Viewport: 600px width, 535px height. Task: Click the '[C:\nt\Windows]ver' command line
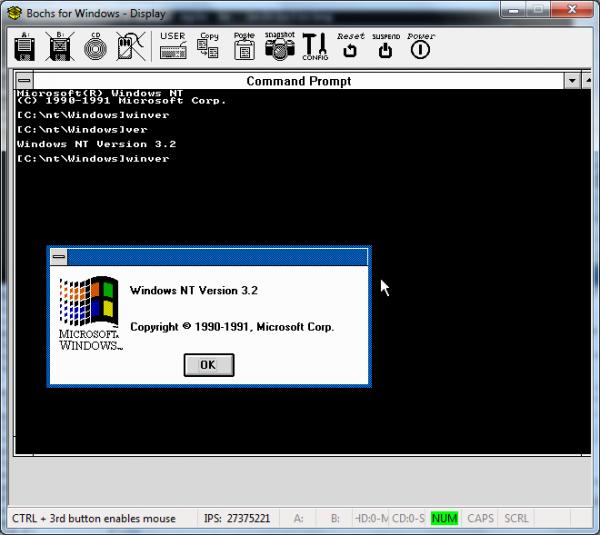click(82, 130)
